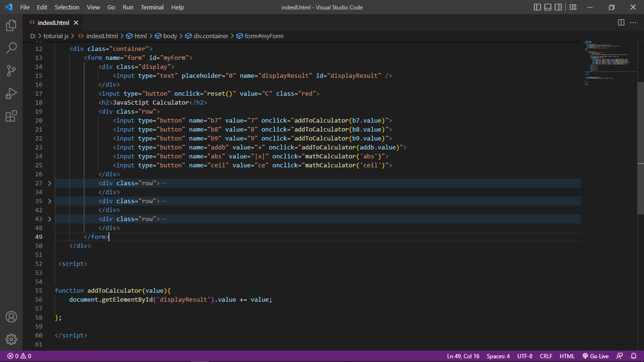The width and height of the screenshot is (644, 362).
Task: Open the editor More Actions menu
Action: [634, 23]
